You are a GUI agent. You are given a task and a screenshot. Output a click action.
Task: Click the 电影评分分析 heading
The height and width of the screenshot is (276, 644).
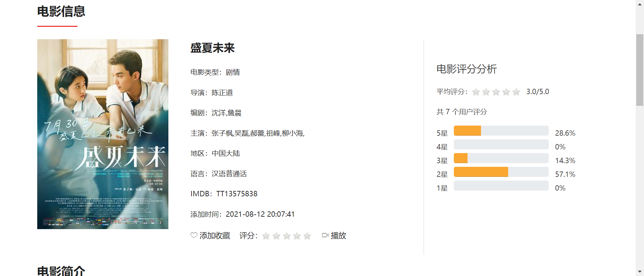click(467, 69)
